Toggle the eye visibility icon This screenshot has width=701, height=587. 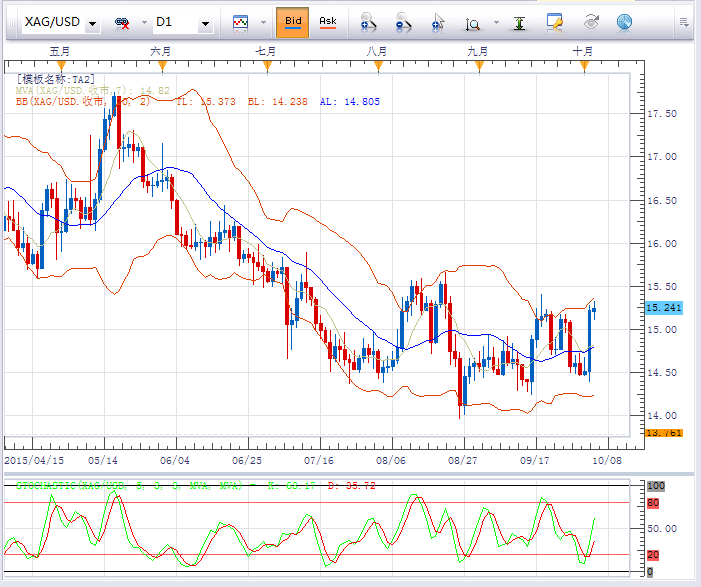[x=590, y=22]
